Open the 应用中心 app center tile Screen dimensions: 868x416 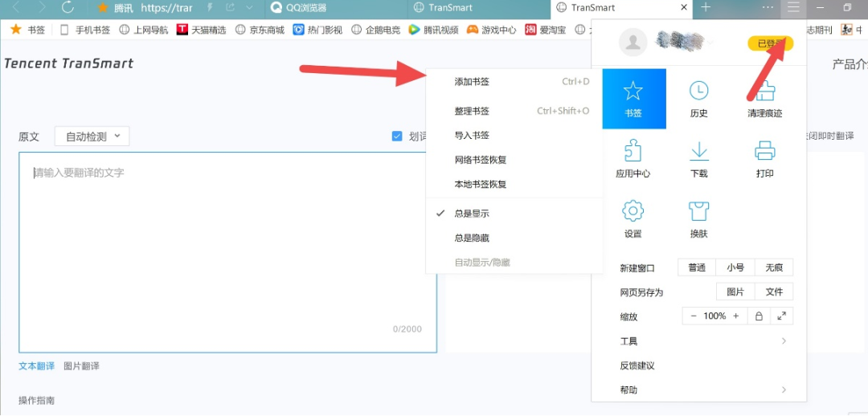(x=633, y=159)
